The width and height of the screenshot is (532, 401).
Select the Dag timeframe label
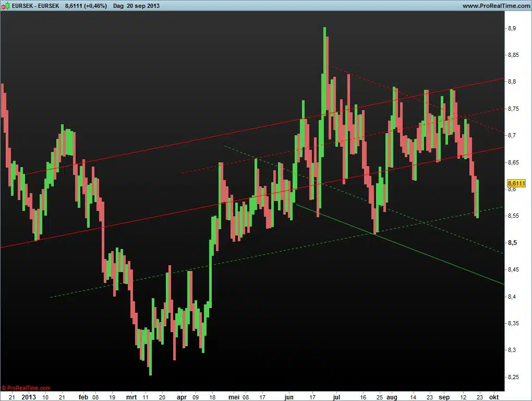click(118, 6)
